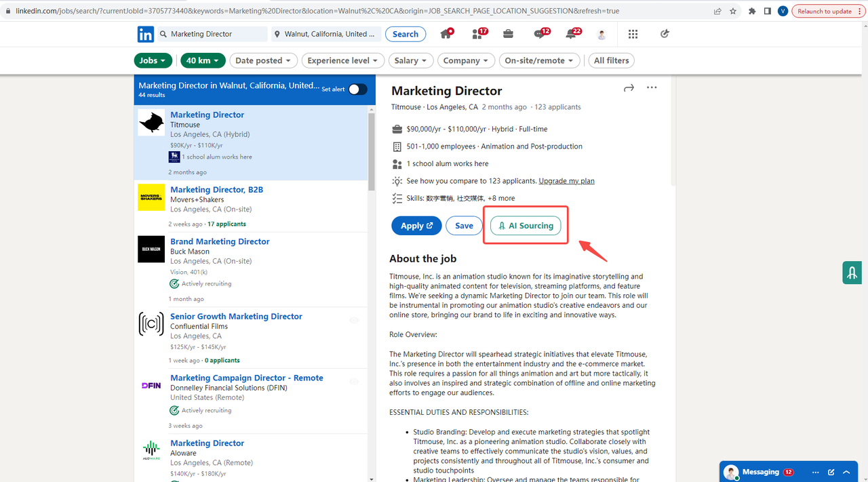
Task: View site information via the lock icon
Action: point(7,11)
